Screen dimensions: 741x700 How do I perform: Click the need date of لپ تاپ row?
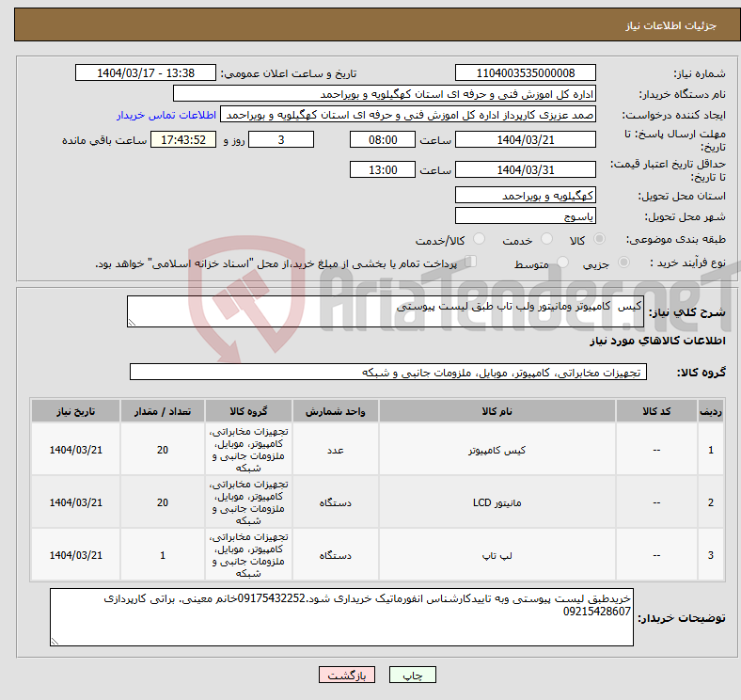point(75,555)
